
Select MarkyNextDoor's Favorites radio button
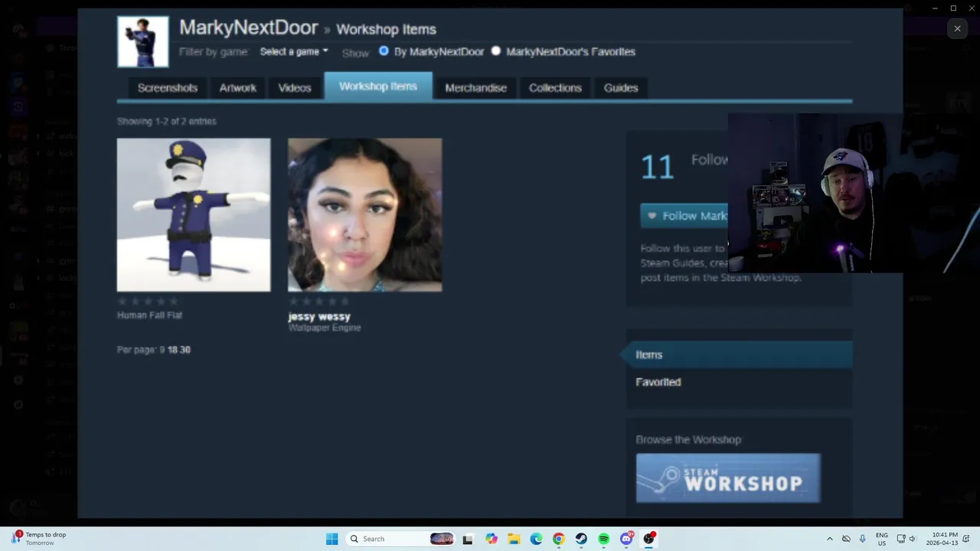point(496,51)
